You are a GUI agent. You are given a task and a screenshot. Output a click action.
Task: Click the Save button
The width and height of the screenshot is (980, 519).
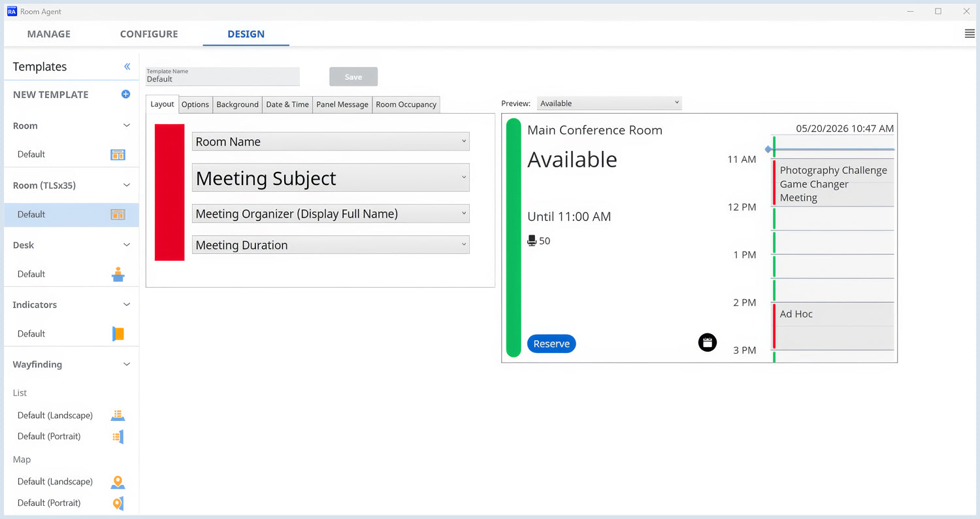pos(353,76)
